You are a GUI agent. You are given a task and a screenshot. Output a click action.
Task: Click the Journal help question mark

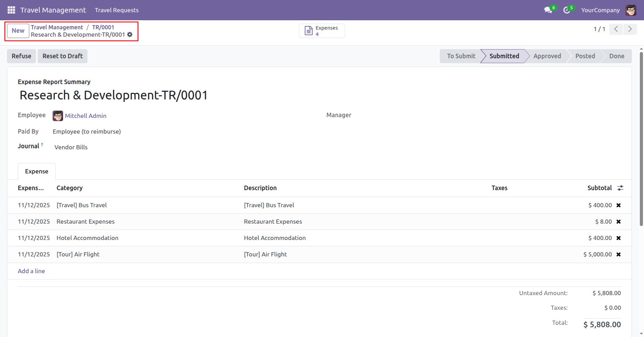pyautogui.click(x=42, y=144)
